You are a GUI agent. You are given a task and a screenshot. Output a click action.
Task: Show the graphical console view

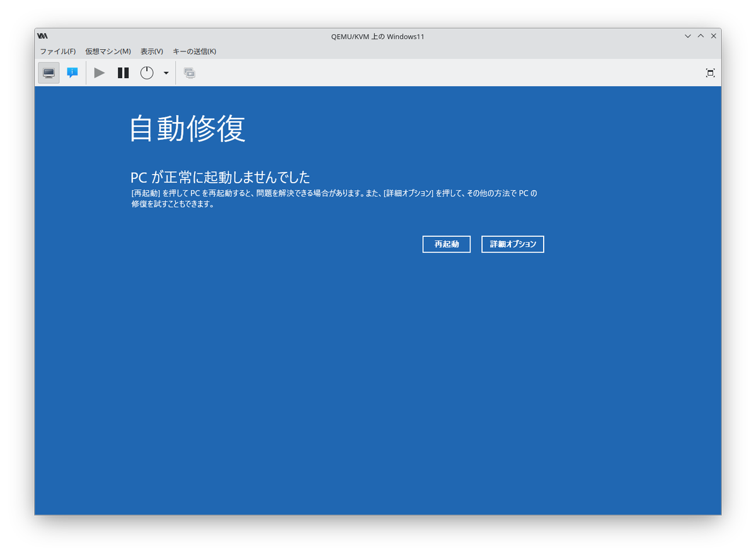[49, 73]
